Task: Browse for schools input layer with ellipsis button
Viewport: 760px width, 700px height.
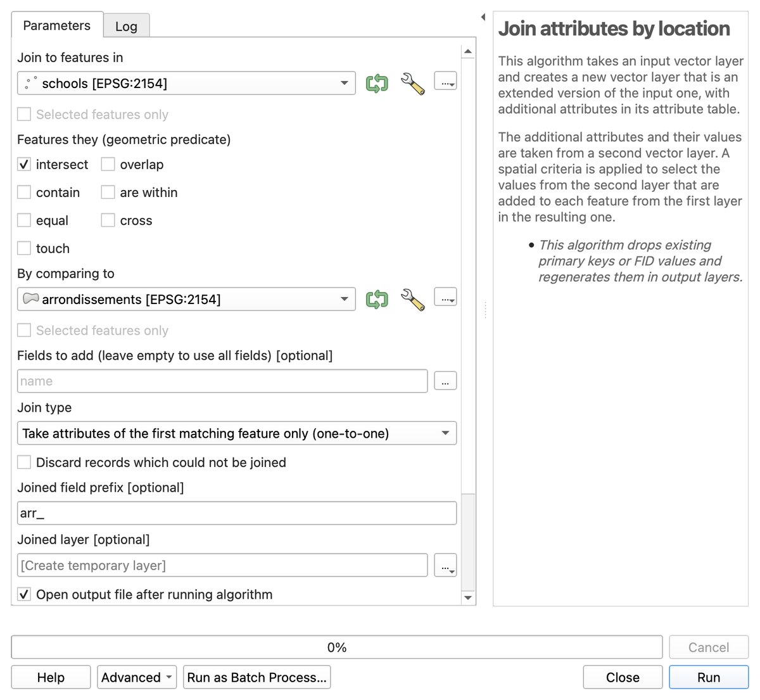Action: [x=445, y=81]
